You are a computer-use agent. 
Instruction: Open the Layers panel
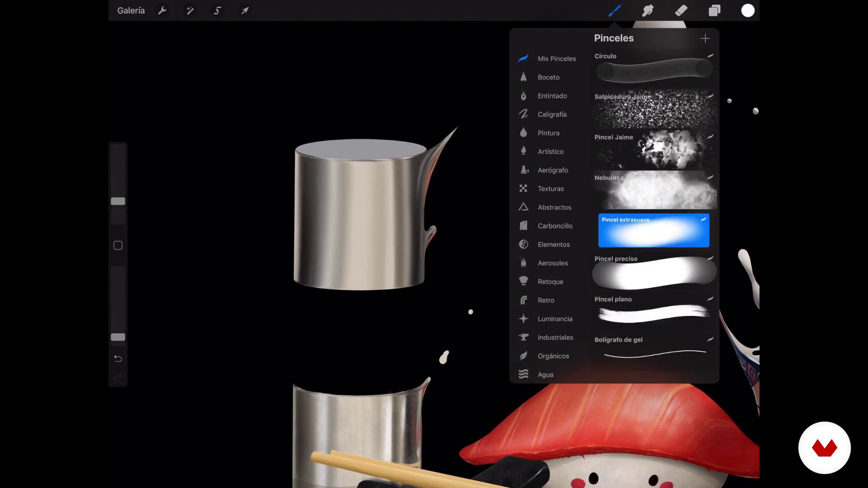[x=715, y=10]
